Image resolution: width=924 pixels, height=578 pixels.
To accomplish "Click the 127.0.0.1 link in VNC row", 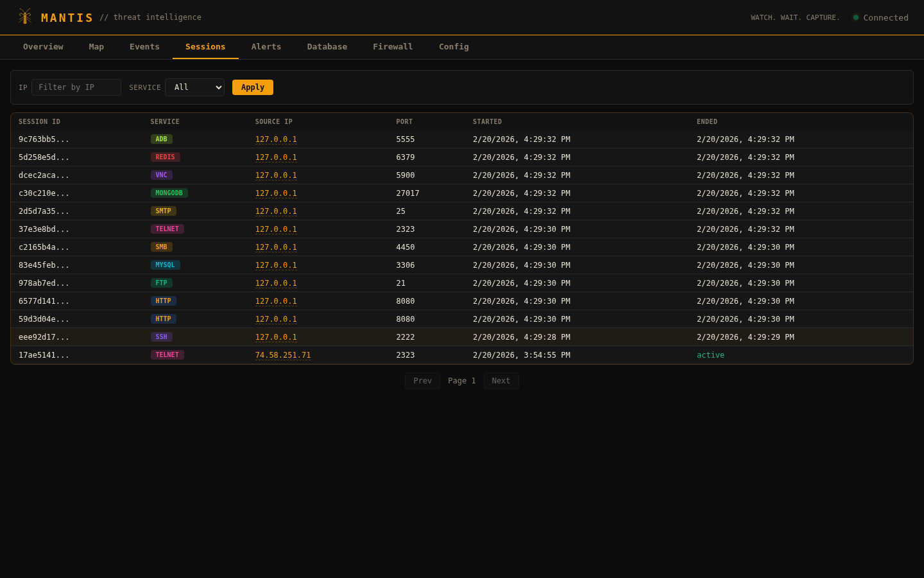I will pyautogui.click(x=276, y=175).
